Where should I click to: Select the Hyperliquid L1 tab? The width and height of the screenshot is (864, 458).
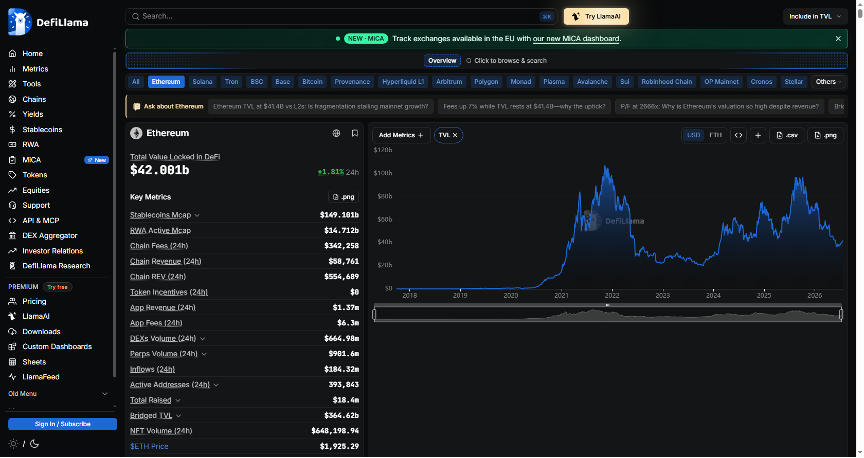tap(403, 82)
